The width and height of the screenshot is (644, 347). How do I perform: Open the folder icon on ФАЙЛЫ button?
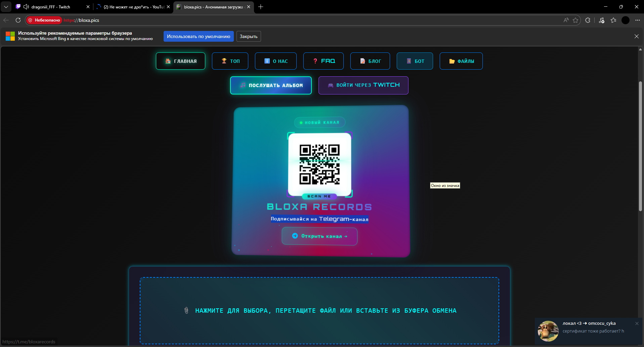(x=452, y=61)
